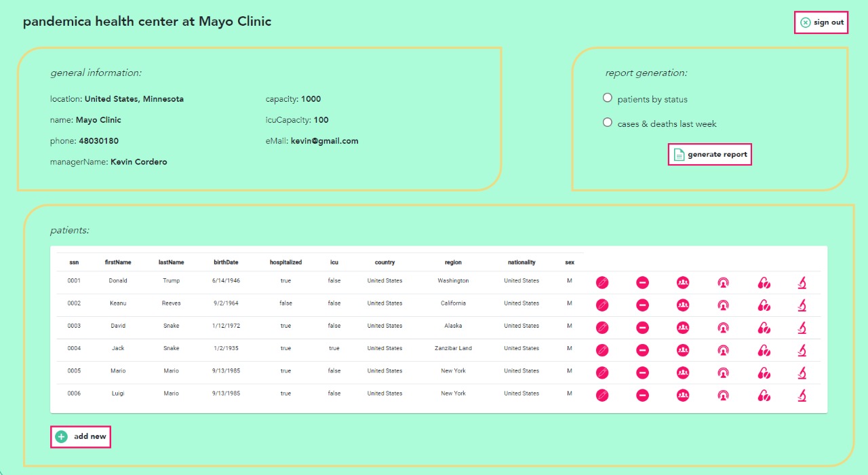
Task: Remove patient Jack Snake with minus icon
Action: click(643, 350)
